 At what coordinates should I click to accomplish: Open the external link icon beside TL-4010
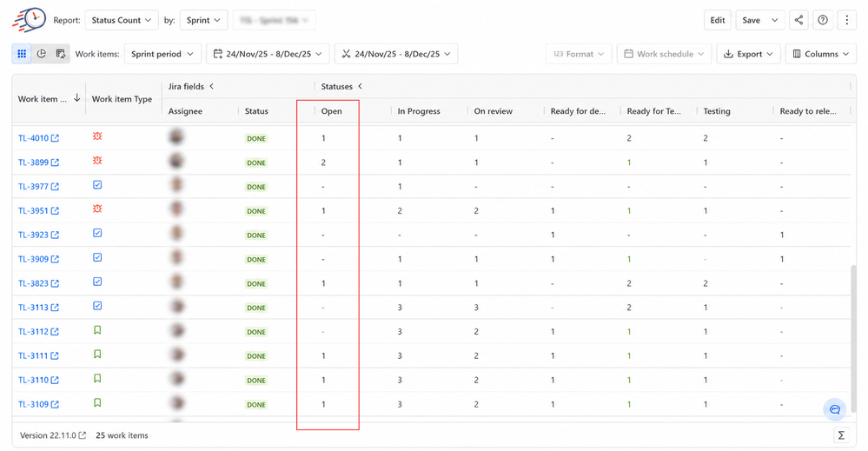coord(55,138)
